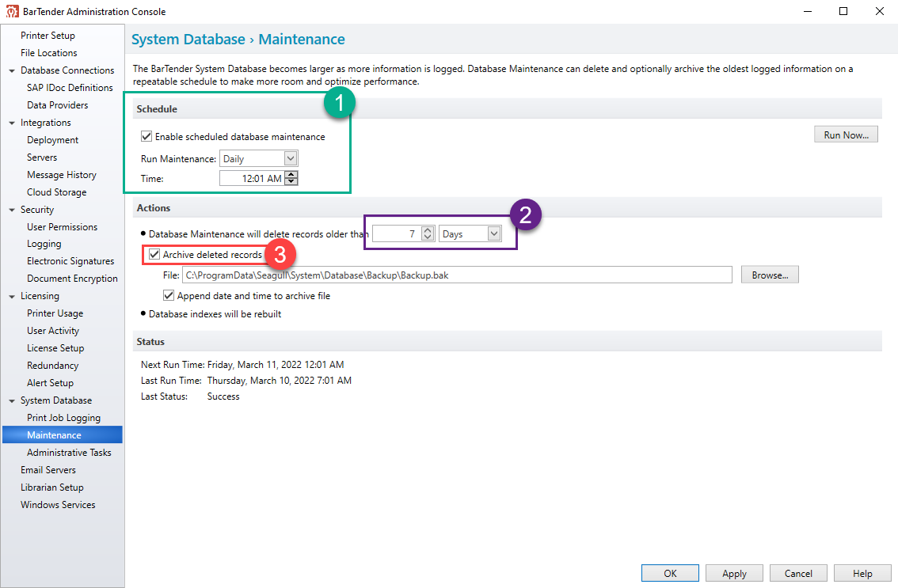Collapse the System Database tree node
898x588 pixels.
pyautogui.click(x=11, y=400)
